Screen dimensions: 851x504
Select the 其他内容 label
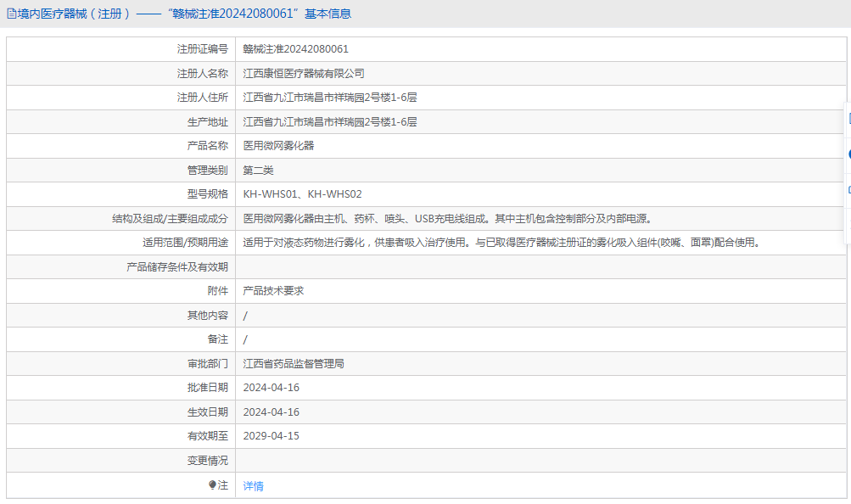(208, 315)
